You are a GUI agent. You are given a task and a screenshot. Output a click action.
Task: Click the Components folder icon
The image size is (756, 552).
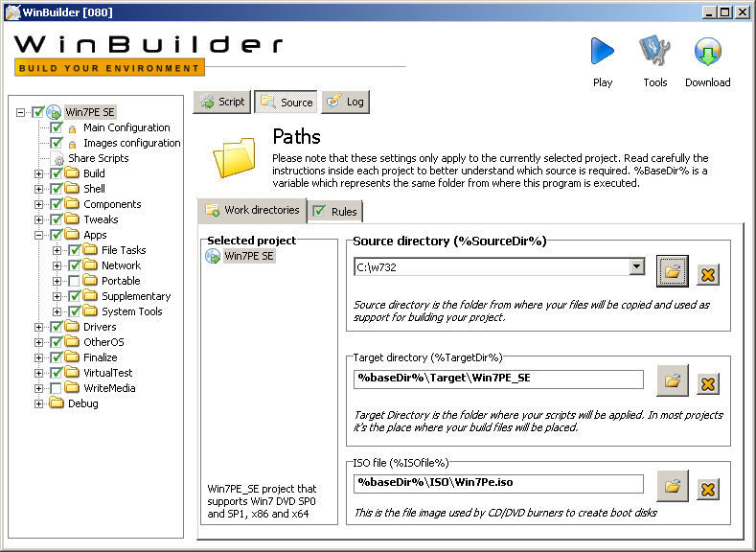pyautogui.click(x=72, y=204)
